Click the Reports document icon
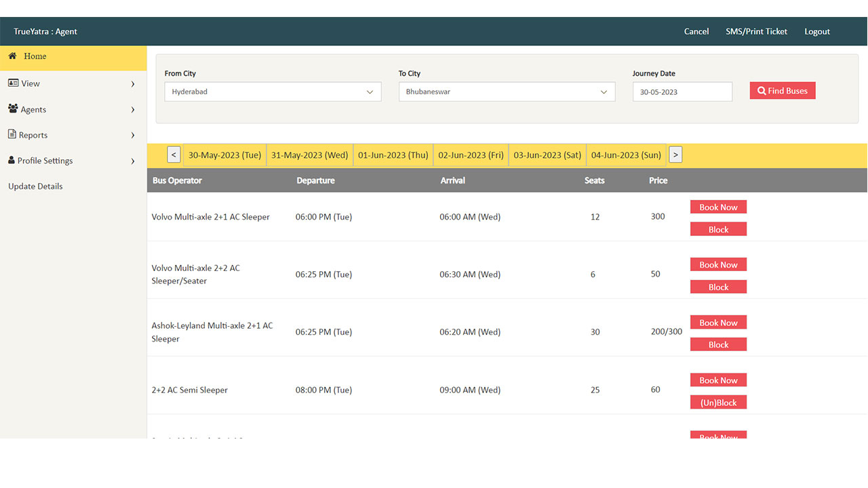The image size is (868, 488). 12,134
